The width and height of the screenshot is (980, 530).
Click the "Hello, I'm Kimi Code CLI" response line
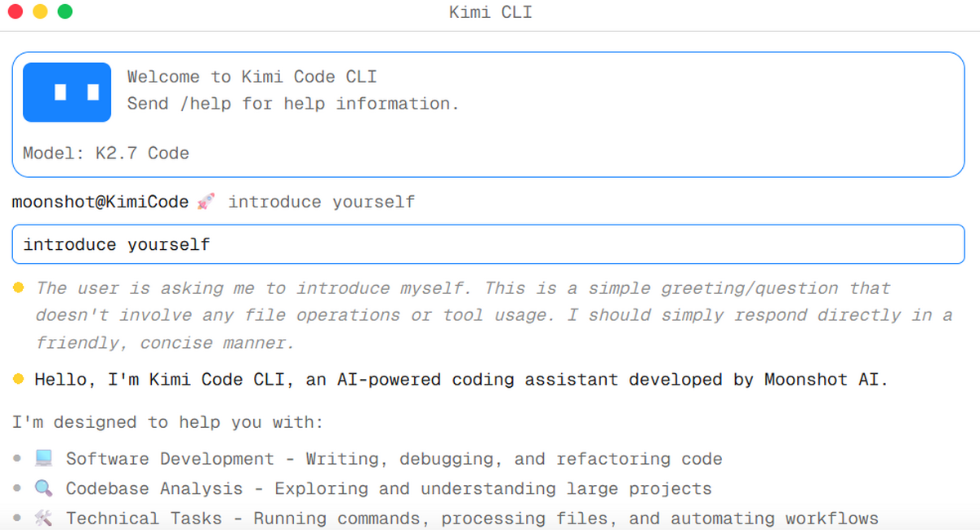[461, 379]
